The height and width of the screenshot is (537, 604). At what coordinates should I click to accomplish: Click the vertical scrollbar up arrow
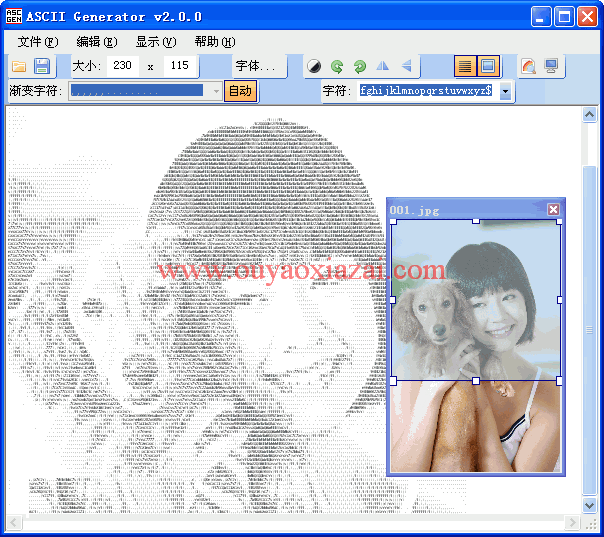tap(589, 115)
